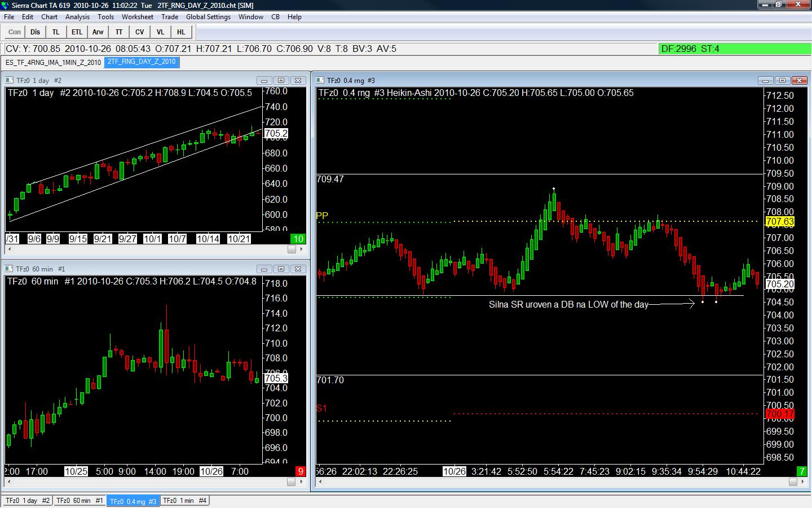This screenshot has width=812, height=508.
Task: Click the 701.70 horizontal line label
Action: [x=330, y=380]
